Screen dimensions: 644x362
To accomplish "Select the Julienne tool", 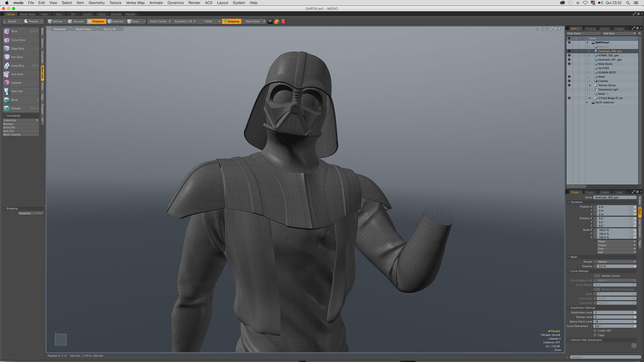I will coord(21,83).
